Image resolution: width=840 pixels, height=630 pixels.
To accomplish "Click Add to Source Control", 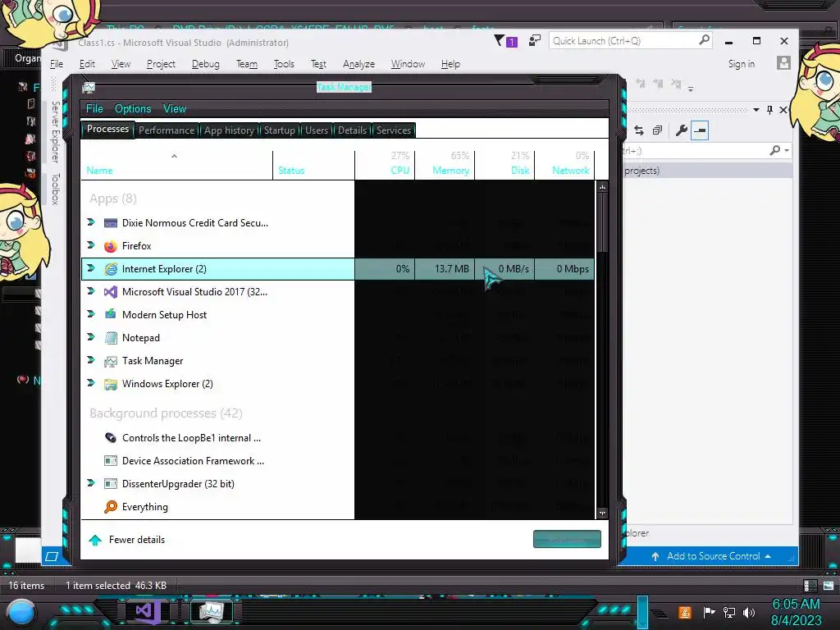I will click(713, 556).
